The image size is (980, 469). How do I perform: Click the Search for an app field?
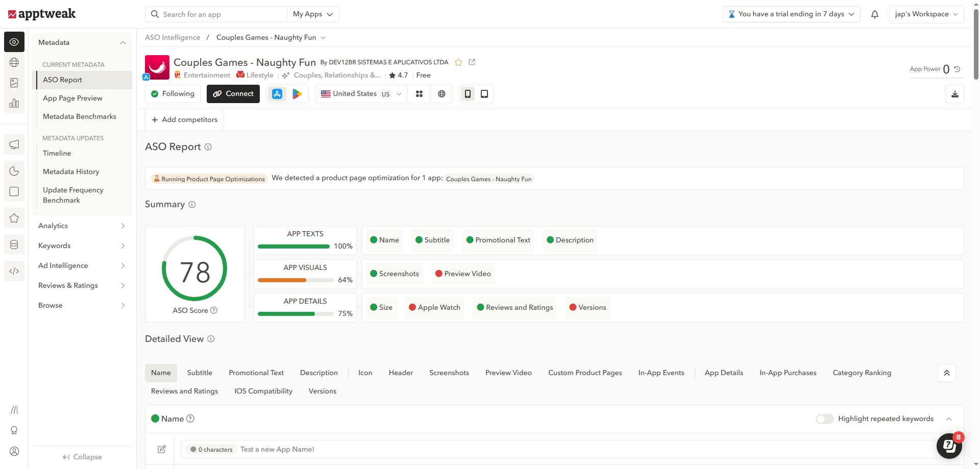tap(219, 14)
